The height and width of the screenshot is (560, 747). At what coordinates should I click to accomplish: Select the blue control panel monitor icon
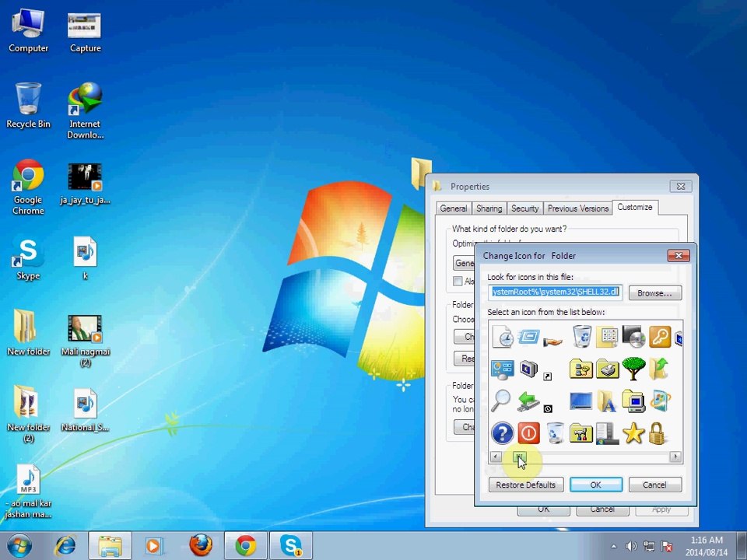tap(502, 369)
